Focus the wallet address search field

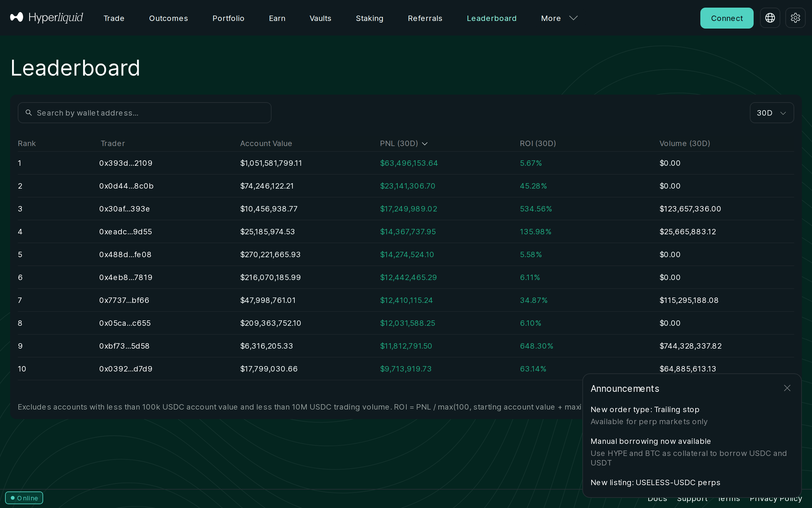145,113
